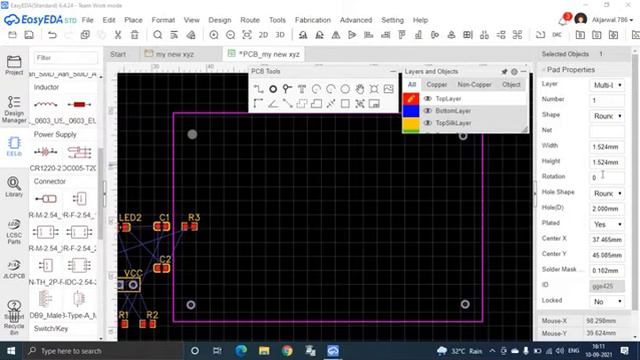Click the Filter search field
The image size is (640, 360).
point(66,58)
